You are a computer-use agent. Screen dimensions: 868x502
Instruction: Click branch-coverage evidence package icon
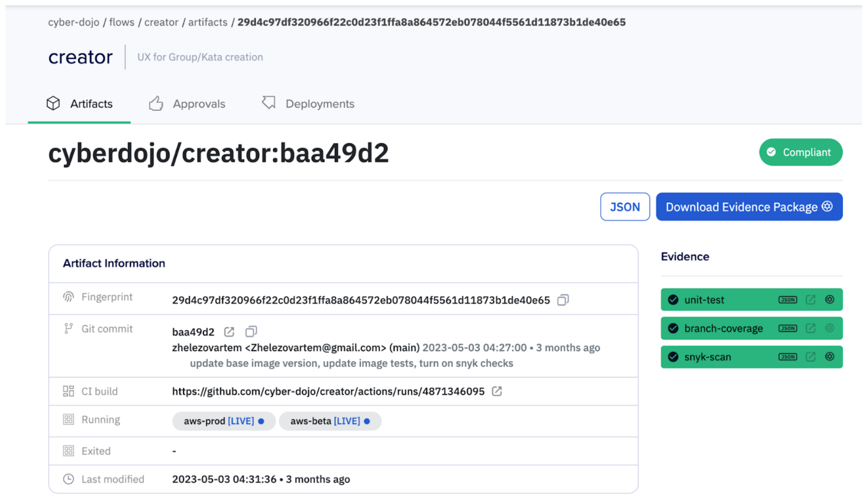831,328
